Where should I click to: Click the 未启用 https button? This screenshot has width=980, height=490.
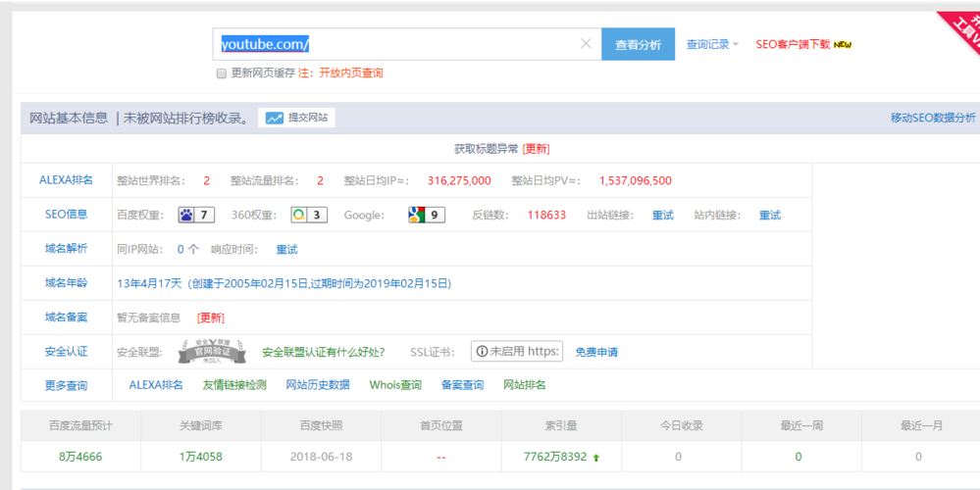coord(517,352)
